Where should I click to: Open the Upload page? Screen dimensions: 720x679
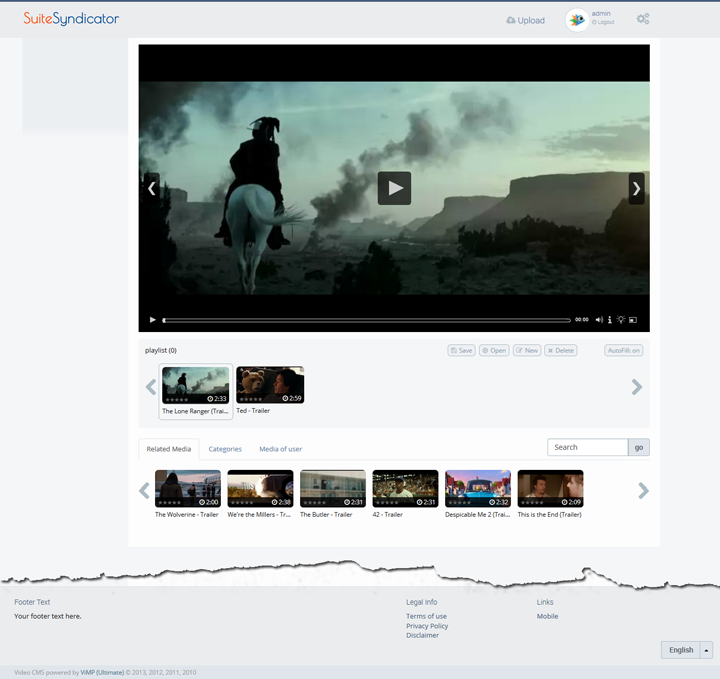tap(525, 20)
